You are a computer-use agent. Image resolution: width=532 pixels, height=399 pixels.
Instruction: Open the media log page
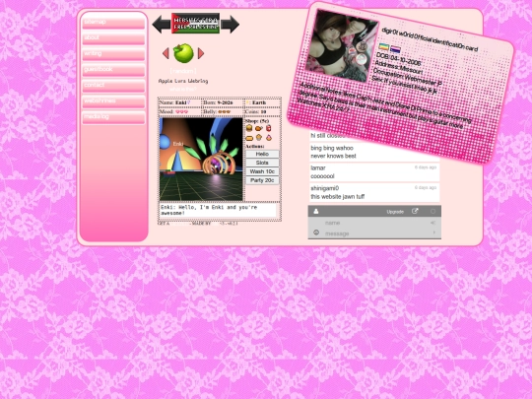(113, 117)
